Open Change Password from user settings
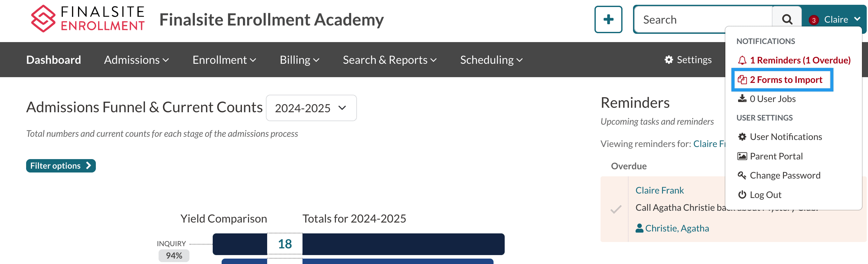 785,175
